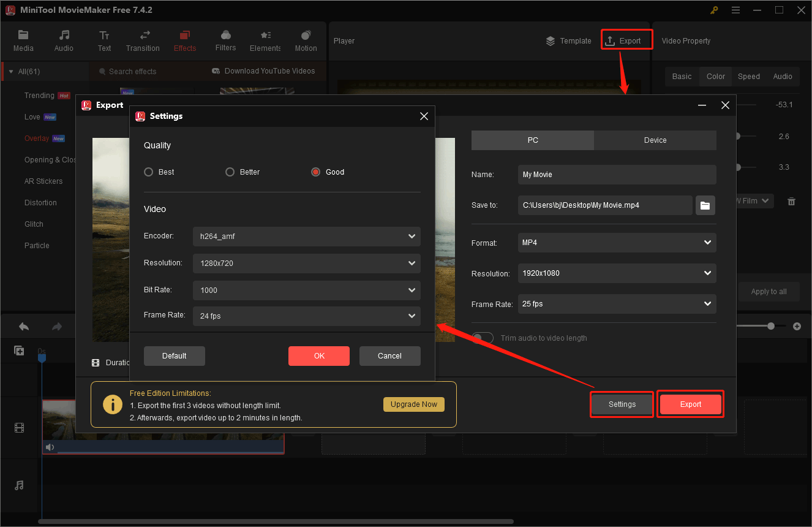Confirm settings with OK button

[x=319, y=356]
